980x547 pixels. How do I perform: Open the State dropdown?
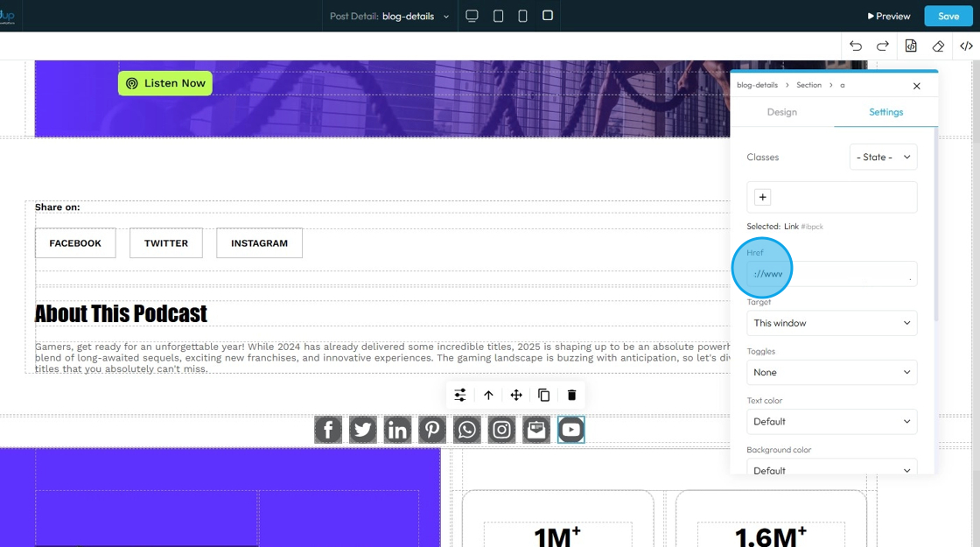883,157
